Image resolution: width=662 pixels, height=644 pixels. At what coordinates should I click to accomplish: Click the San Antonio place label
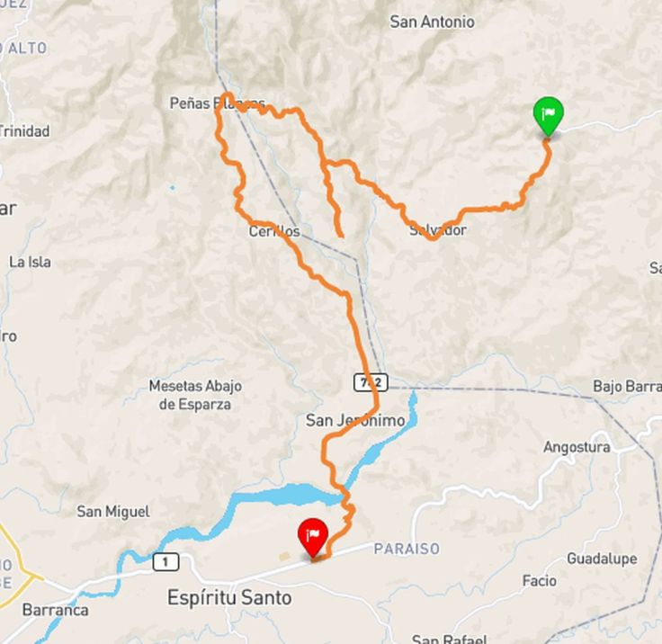pos(432,22)
